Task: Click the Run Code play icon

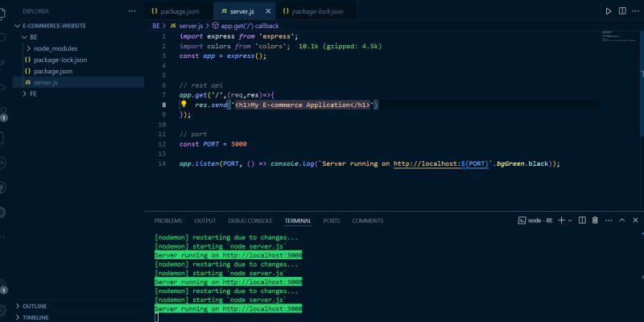Action: [x=609, y=11]
